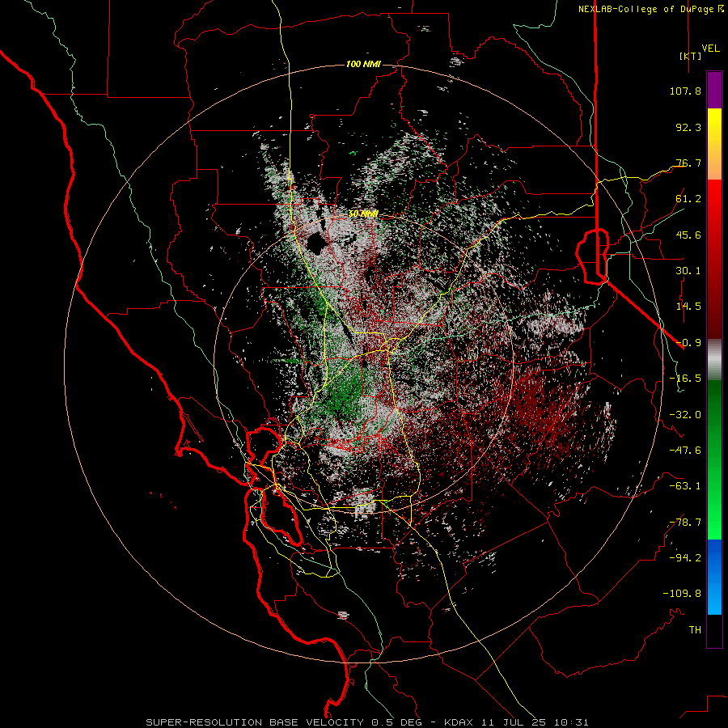Image resolution: width=728 pixels, height=728 pixels.
Task: Click the yellow-orange segment of velocity color bar
Action: point(714,144)
